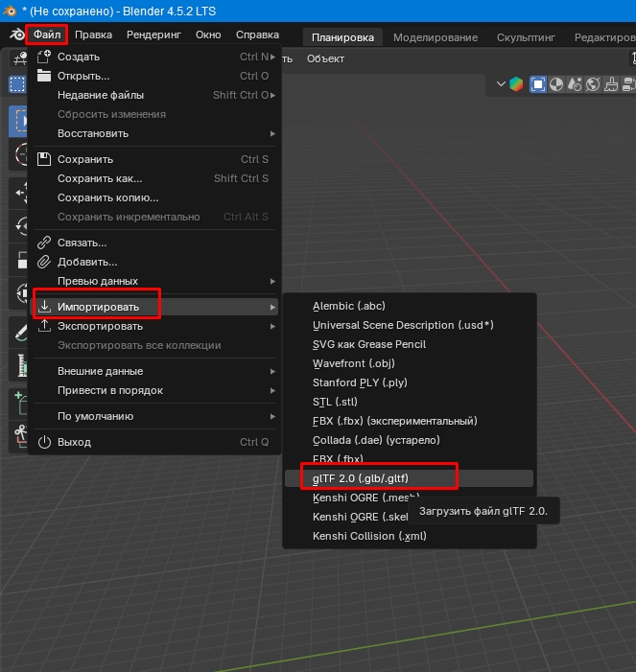Viewport: 636px width, 672px height.
Task: Switch to the Моделирование workspace tab
Action: pyautogui.click(x=436, y=37)
